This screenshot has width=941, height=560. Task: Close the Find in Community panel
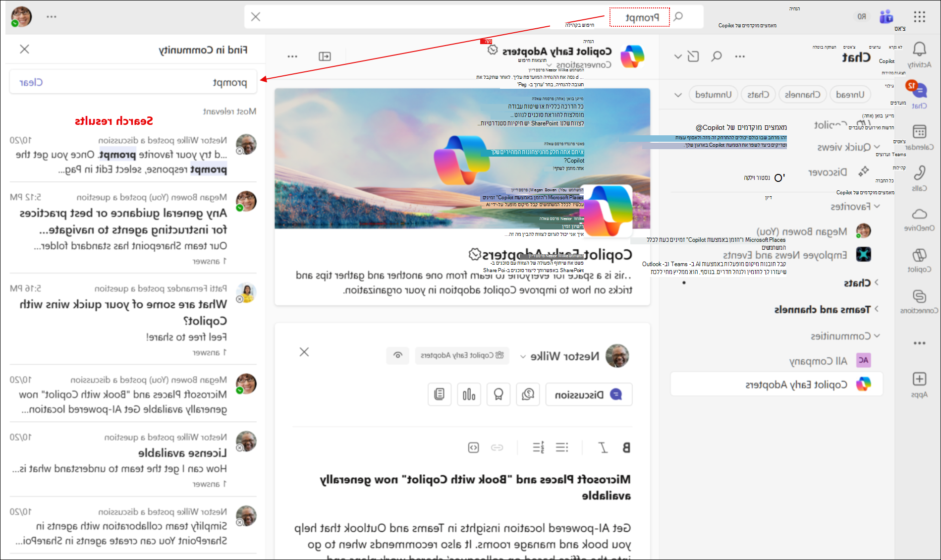(x=24, y=49)
